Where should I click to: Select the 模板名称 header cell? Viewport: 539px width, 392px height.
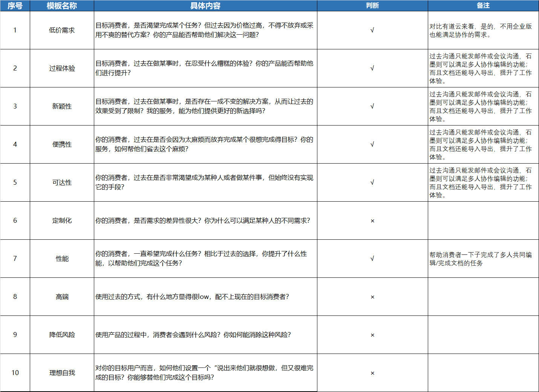(x=62, y=6)
